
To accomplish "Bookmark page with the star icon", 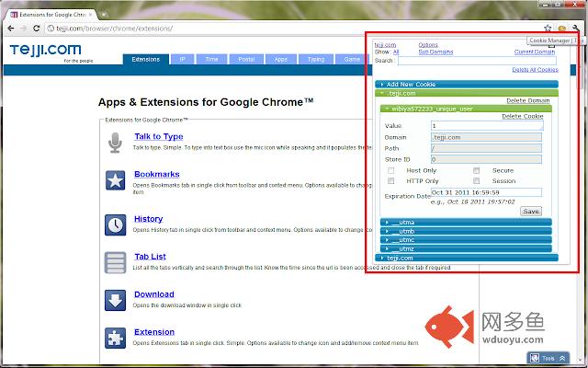I will coord(548,29).
